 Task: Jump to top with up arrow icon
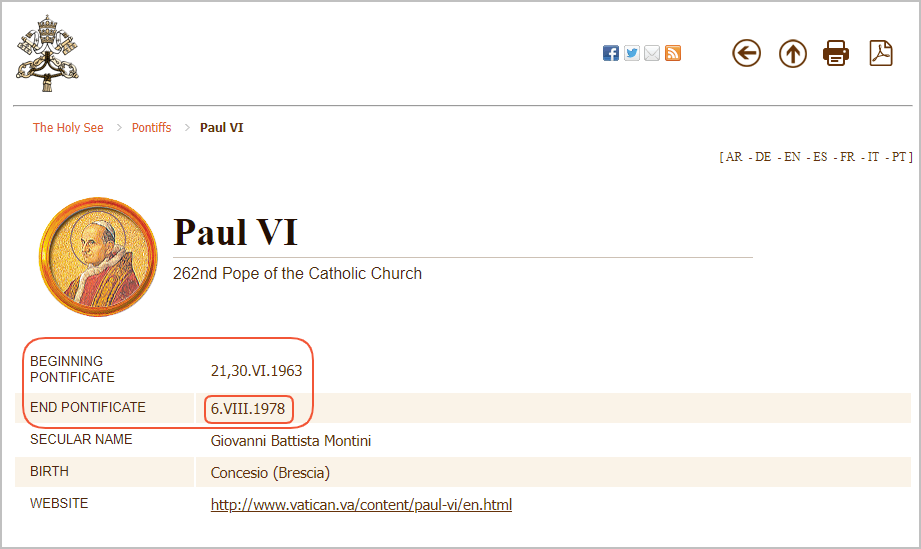pos(793,53)
